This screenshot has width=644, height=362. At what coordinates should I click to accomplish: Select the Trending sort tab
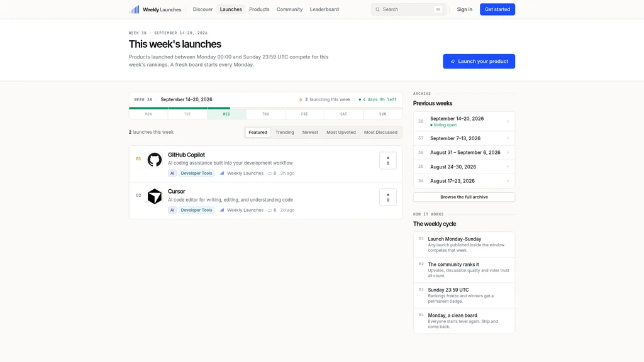pyautogui.click(x=285, y=132)
